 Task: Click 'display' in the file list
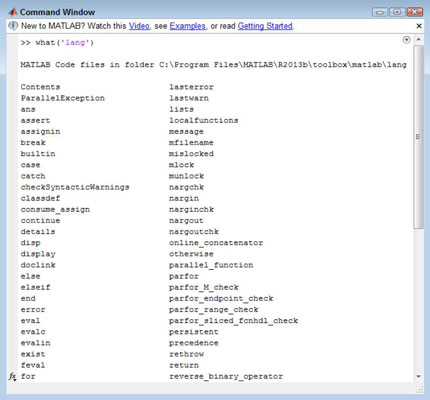pyautogui.click(x=38, y=254)
